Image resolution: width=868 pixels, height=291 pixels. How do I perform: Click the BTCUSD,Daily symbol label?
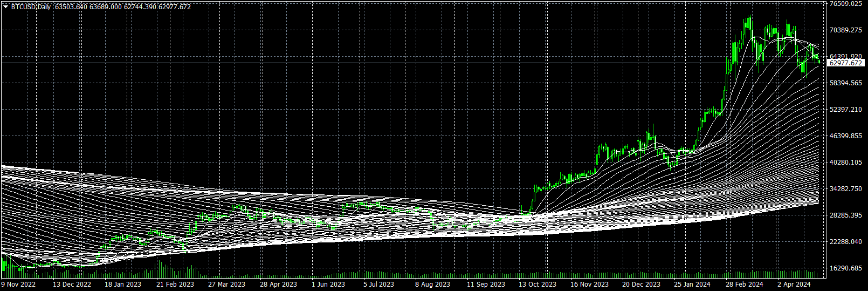click(x=31, y=7)
